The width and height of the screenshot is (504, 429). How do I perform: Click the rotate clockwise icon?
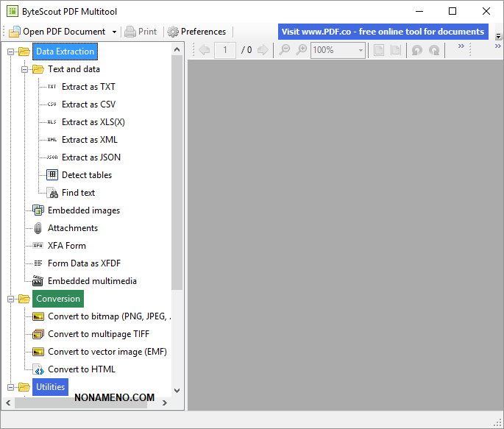tap(435, 50)
